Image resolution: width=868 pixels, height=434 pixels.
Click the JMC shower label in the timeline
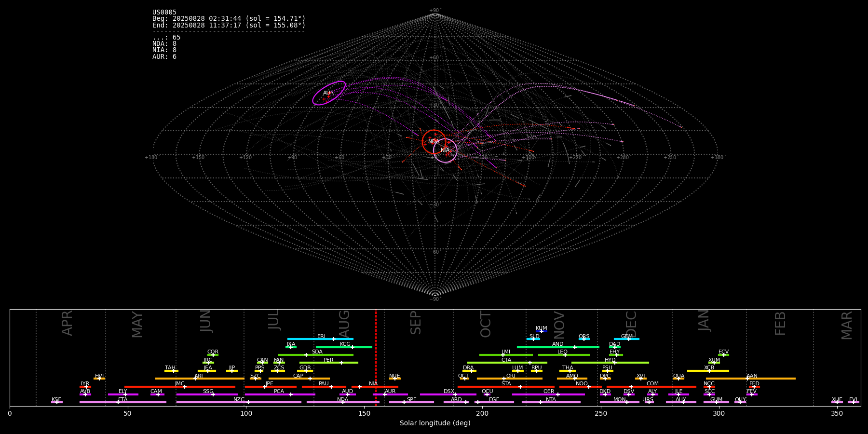coord(180,384)
